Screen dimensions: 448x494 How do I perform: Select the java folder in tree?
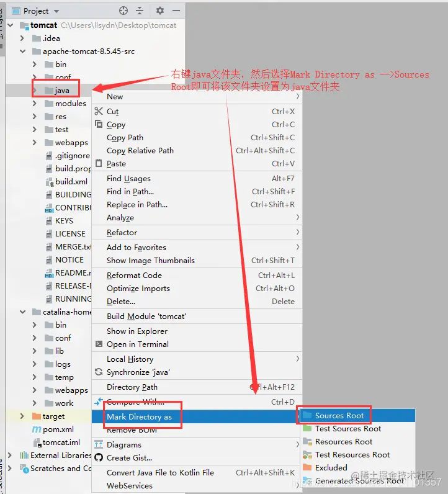tap(62, 91)
